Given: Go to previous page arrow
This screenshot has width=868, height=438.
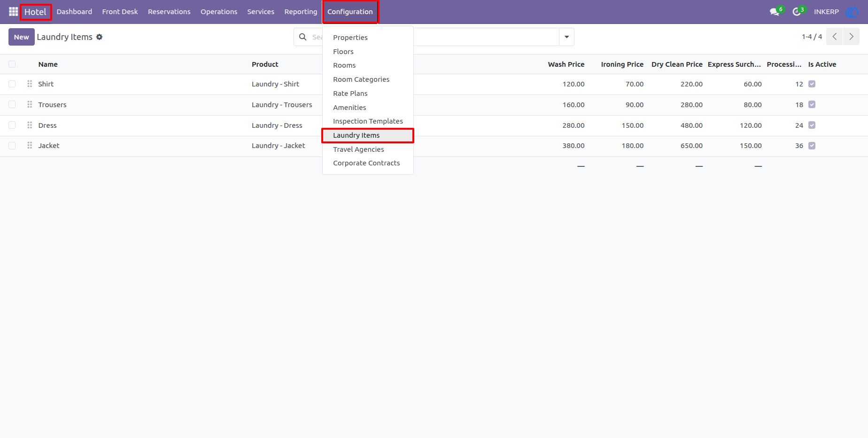Looking at the screenshot, I should coord(835,37).
